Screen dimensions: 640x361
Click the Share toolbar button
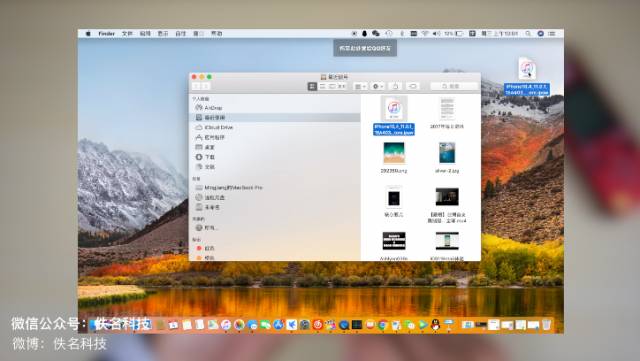(x=395, y=86)
